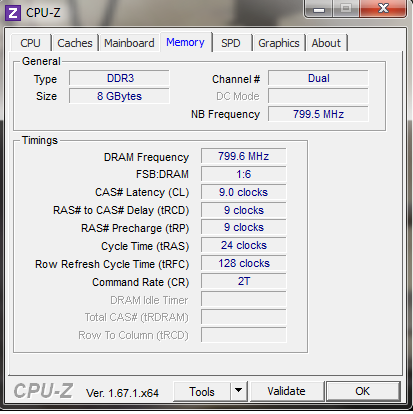Screen dimensions: 413x414
Task: Expand the Tools dropdown arrow
Action: click(238, 392)
